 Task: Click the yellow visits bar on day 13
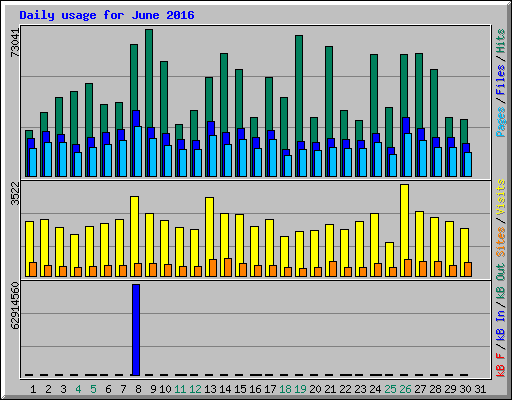pyautogui.click(x=209, y=228)
